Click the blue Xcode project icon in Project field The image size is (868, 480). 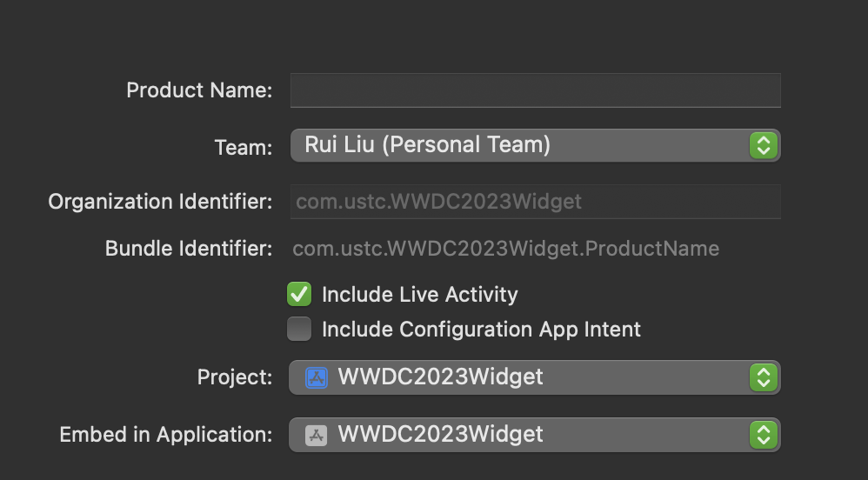(x=317, y=377)
